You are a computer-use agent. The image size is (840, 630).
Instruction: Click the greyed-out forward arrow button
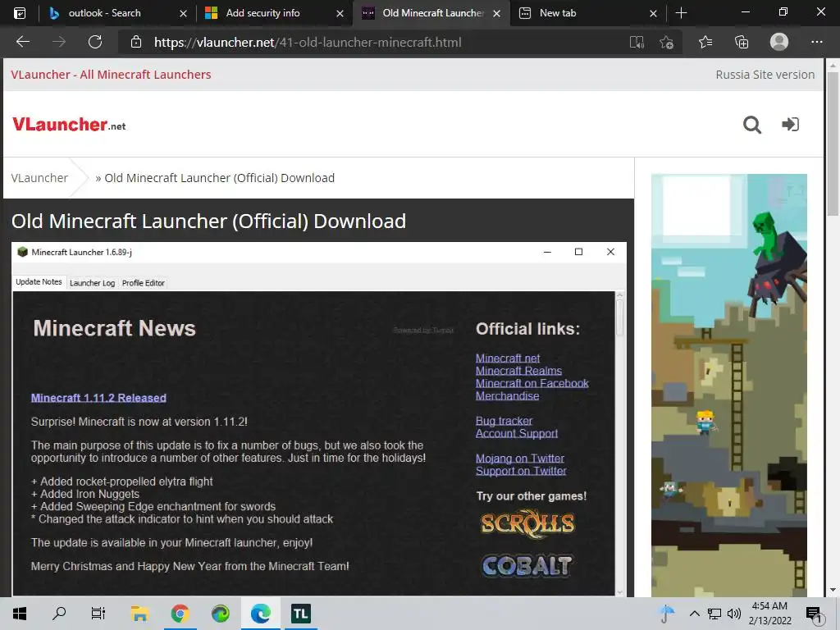pos(59,43)
